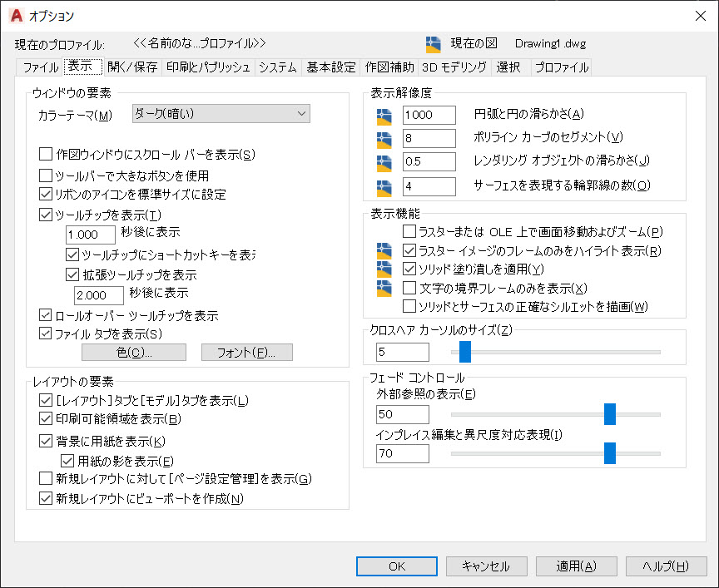Toggle 背景に用紙を表示(K) checkbox
Screen dimensions: 719x588
pyautogui.click(x=46, y=442)
